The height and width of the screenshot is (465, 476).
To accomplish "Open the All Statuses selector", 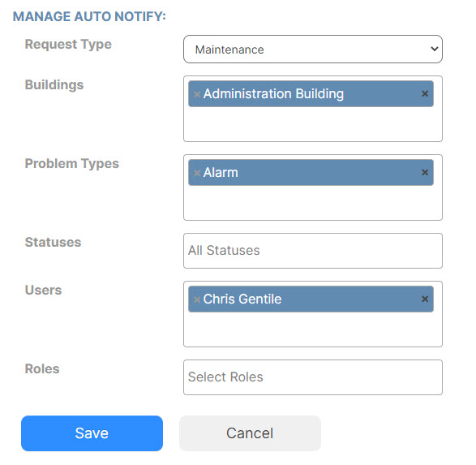I will click(313, 251).
